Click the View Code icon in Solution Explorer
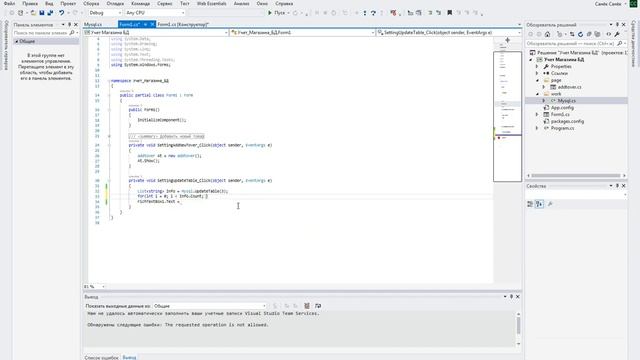The image size is (640, 360). 609,34
